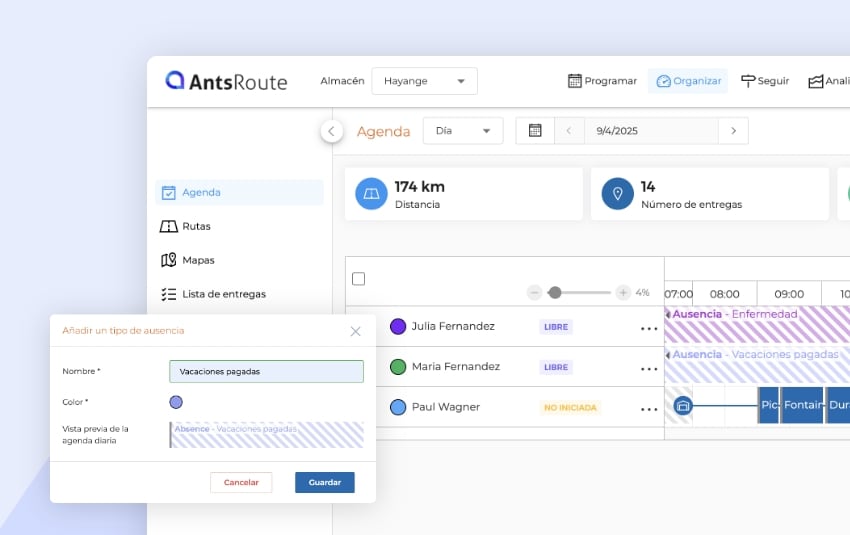
Task: Tick the select-all checkbox in agenda header
Action: [x=359, y=279]
